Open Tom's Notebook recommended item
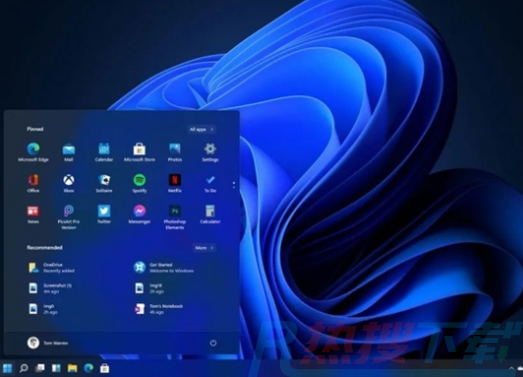Viewport: 523px width, 377px height. point(158,309)
